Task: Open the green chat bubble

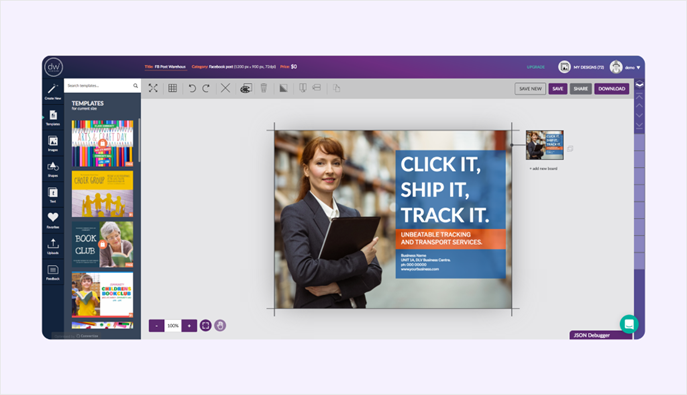Action: (629, 324)
